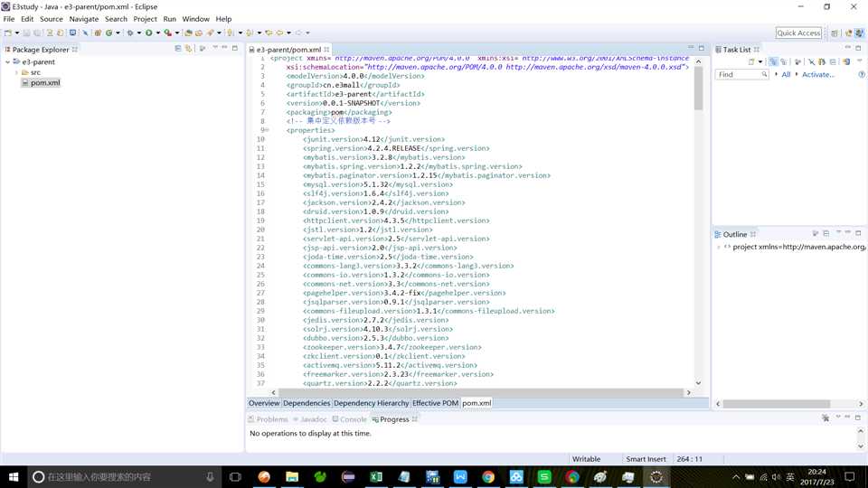Click Collapse All in Package Explorer
868x488 pixels.
178,48
